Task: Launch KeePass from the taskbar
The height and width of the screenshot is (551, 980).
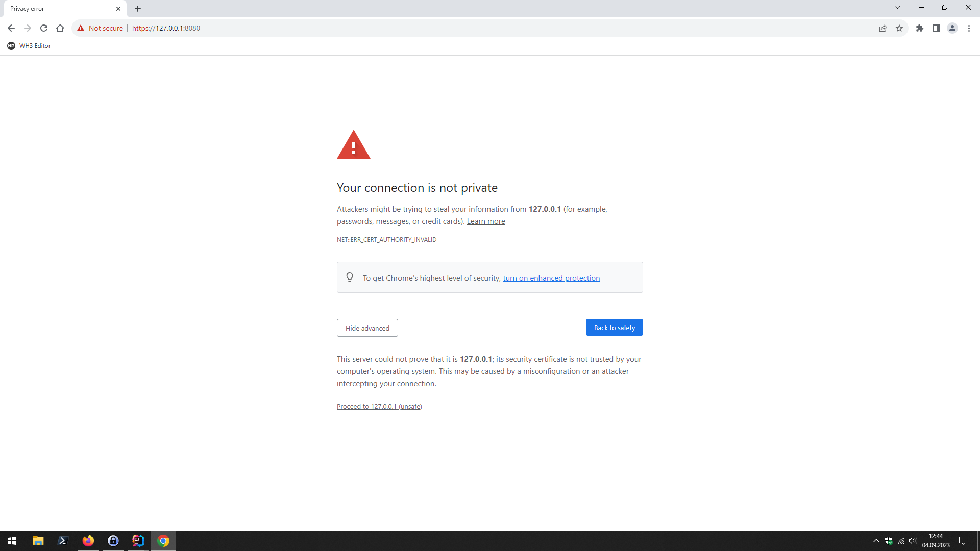Action: [113, 540]
